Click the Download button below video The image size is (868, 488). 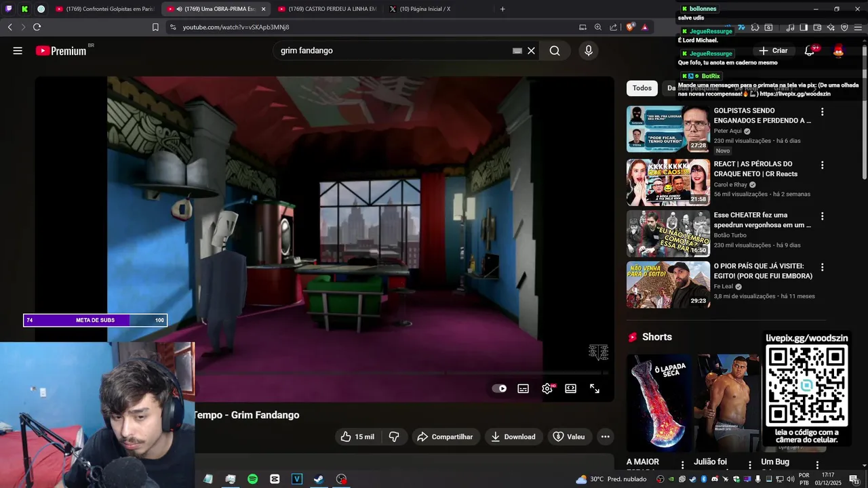[513, 436]
